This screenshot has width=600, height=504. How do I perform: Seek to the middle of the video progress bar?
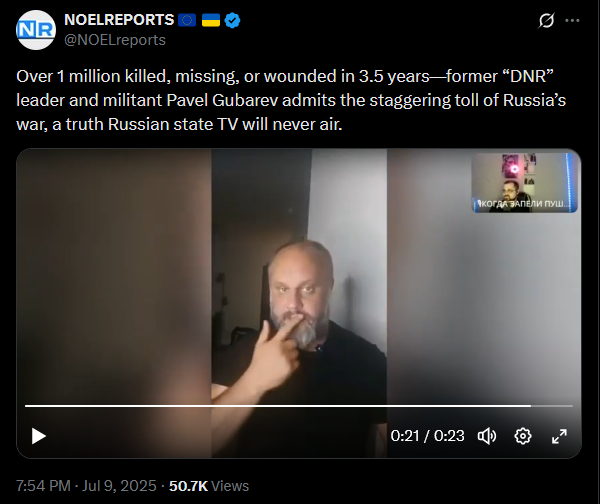click(299, 406)
